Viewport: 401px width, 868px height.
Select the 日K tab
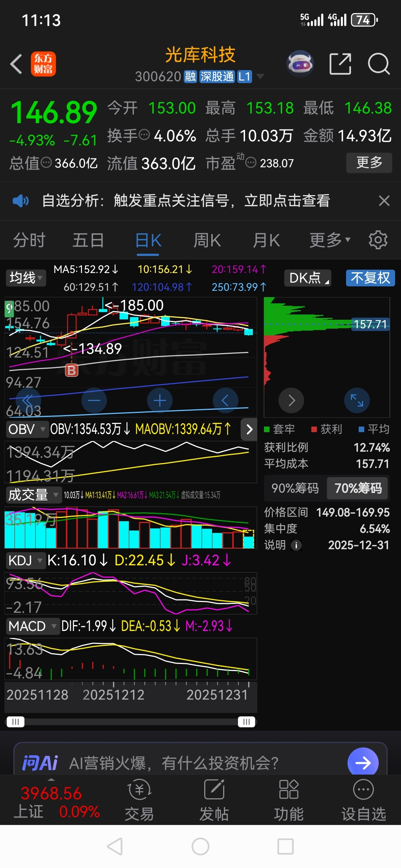[x=148, y=240]
